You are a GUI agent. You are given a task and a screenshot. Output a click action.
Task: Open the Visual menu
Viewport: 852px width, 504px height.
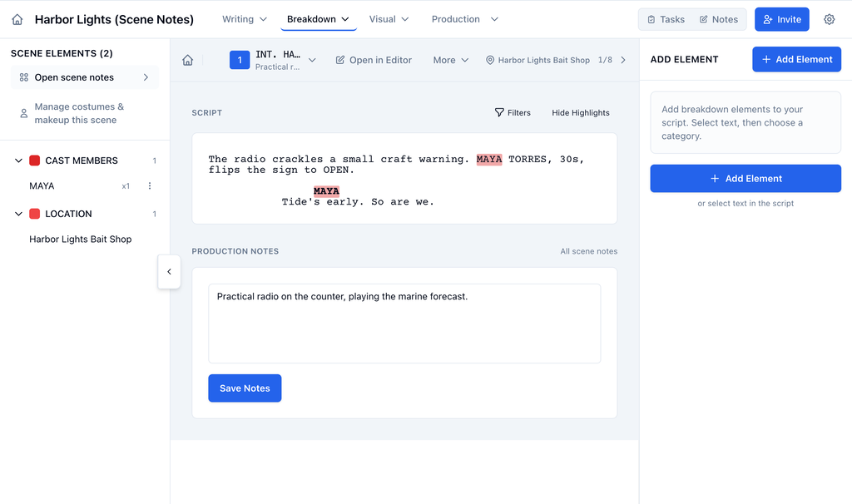[389, 19]
